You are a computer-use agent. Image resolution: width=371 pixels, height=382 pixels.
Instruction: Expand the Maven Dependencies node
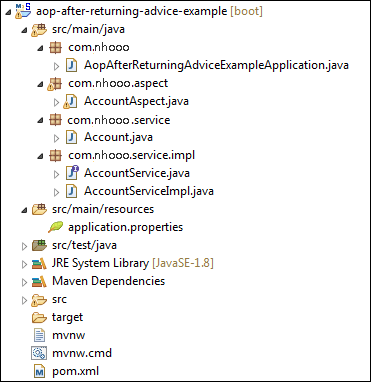click(x=24, y=282)
